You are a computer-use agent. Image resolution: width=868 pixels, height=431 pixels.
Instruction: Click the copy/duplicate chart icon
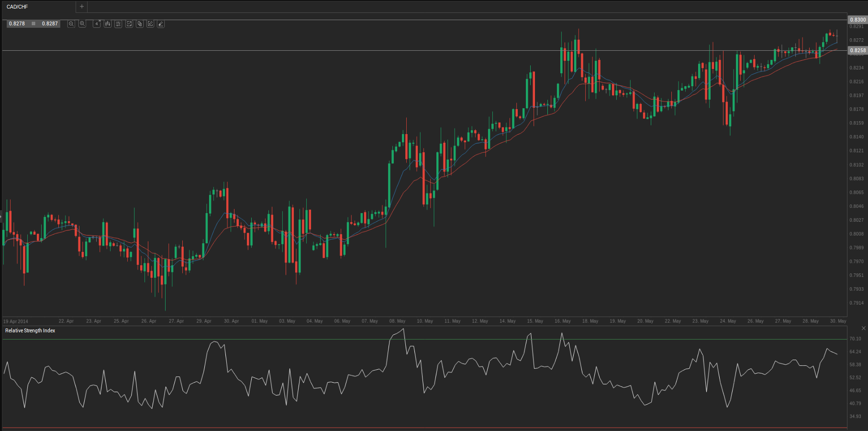coord(140,24)
